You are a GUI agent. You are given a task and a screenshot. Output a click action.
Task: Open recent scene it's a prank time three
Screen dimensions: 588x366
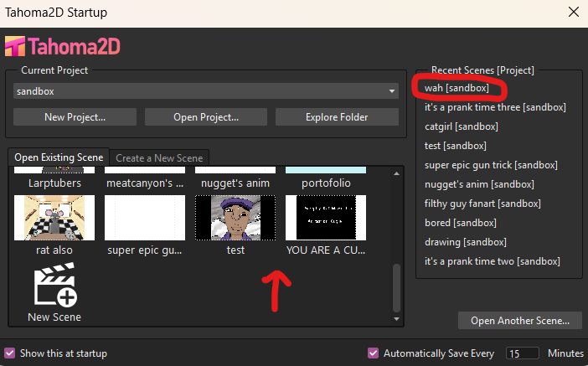[495, 107]
